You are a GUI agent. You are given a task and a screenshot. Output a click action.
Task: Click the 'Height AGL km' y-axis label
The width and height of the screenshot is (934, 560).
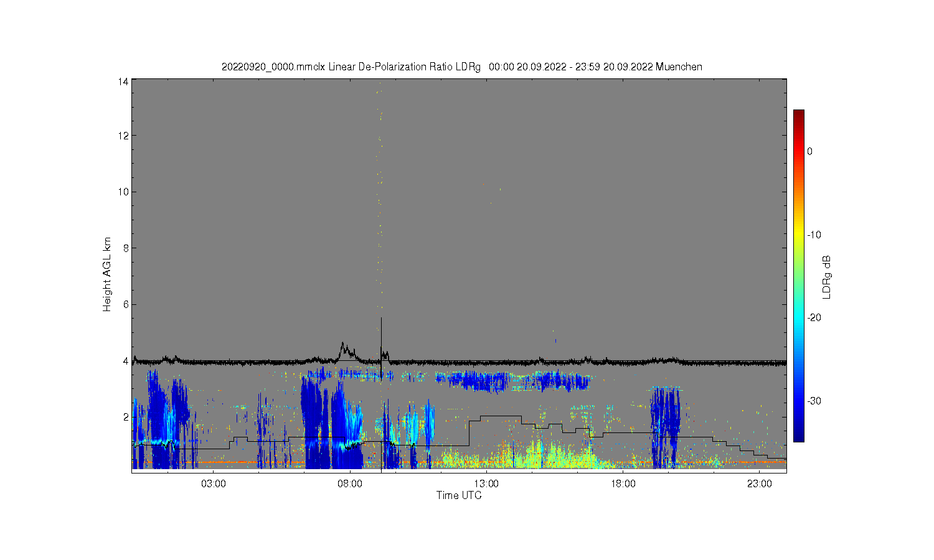coord(107,274)
